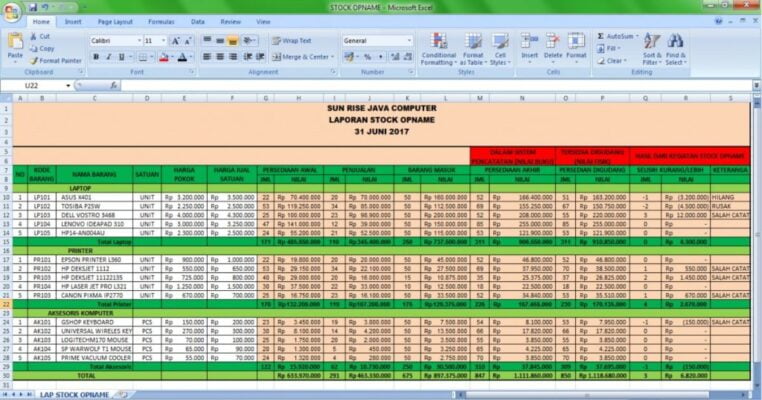Screen dimensions: 762x400
Task: Open the Page Layout tab
Action: 115,22
